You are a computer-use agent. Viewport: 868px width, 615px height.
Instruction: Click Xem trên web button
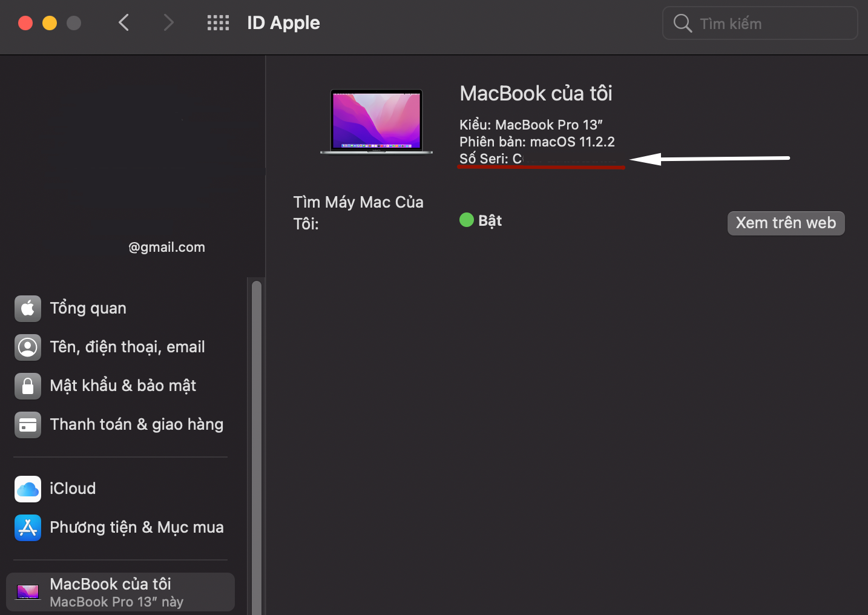pos(786,223)
